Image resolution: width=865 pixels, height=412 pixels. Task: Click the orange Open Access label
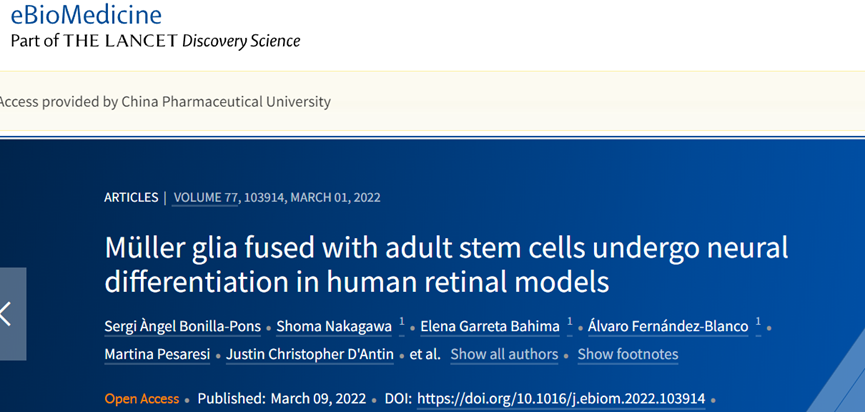point(142,398)
